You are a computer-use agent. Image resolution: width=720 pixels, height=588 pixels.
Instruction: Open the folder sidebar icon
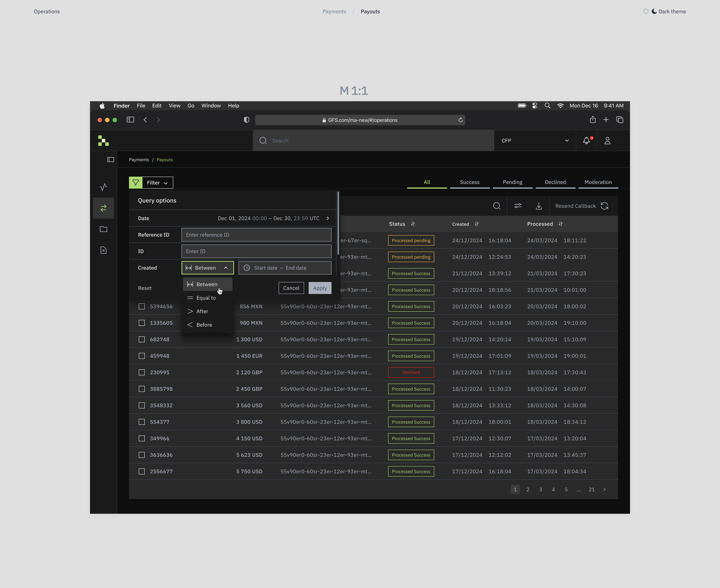(x=104, y=229)
